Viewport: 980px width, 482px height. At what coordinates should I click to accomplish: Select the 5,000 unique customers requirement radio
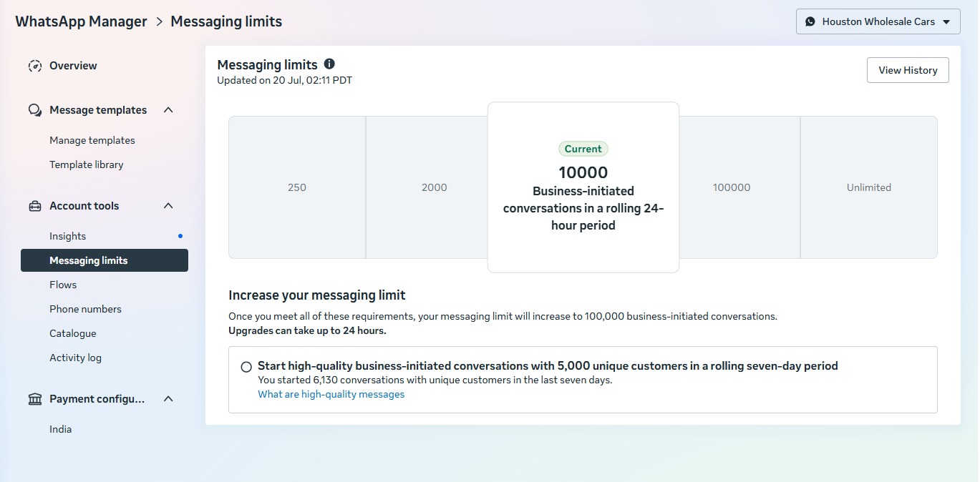[246, 367]
